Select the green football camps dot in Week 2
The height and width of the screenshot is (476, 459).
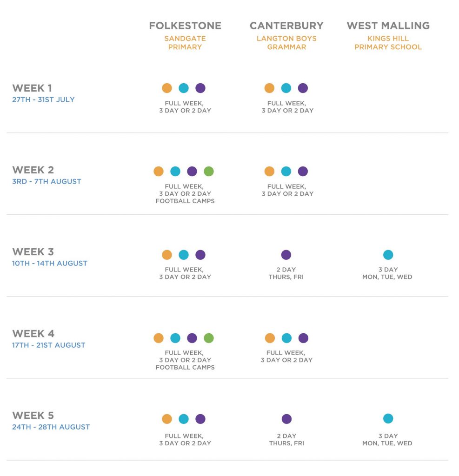point(209,171)
